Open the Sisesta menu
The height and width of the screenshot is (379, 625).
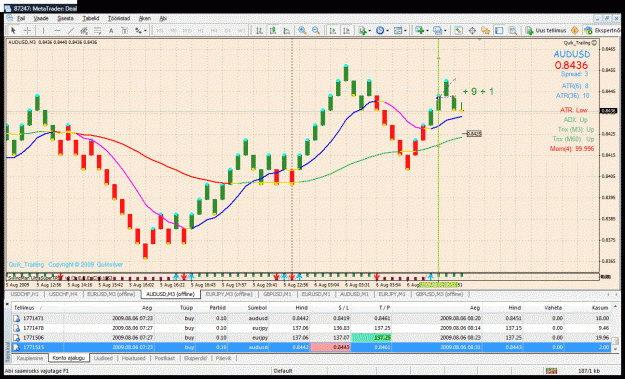tap(65, 18)
